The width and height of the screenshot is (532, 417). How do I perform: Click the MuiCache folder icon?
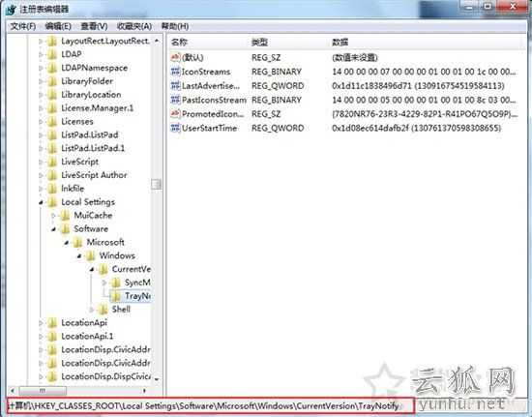pos(65,216)
